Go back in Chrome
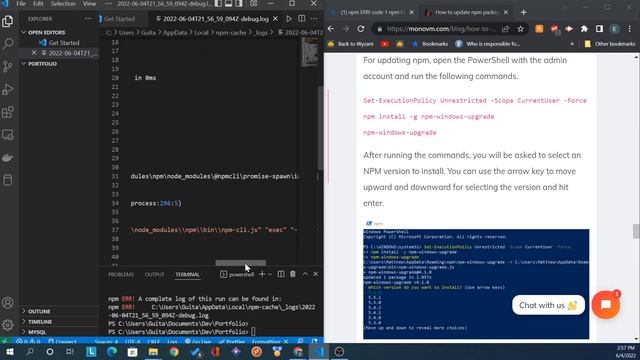The image size is (640, 360). point(331,29)
